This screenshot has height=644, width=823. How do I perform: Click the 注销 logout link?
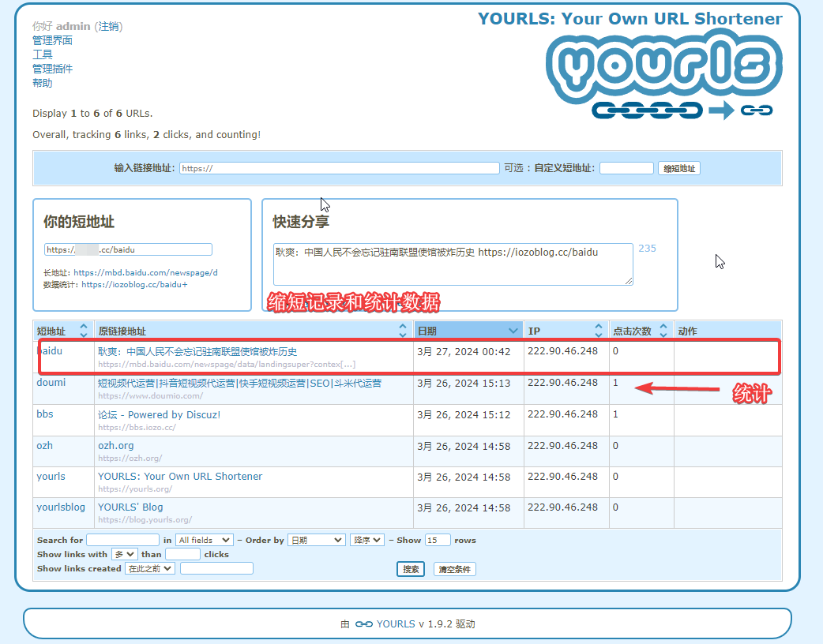coord(108,26)
